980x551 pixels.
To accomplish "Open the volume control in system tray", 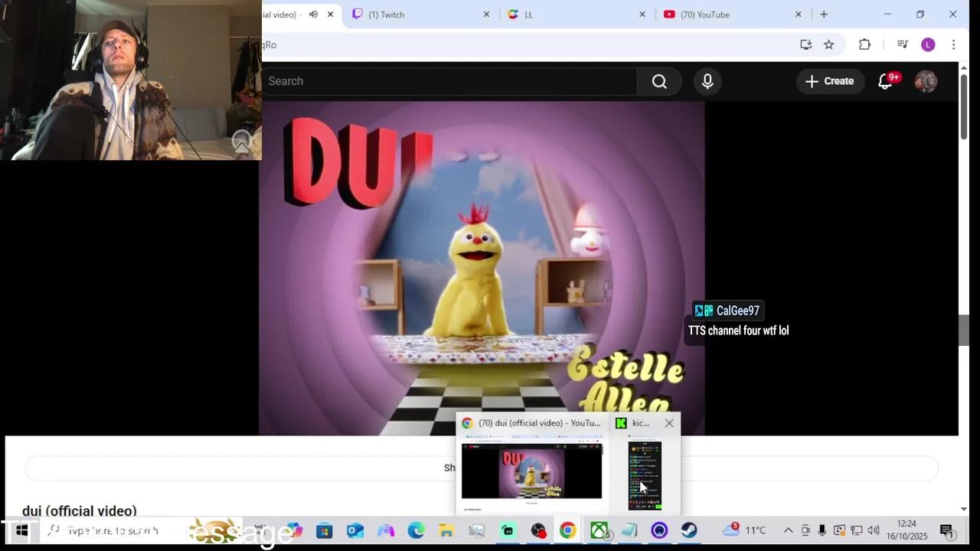I will pyautogui.click(x=874, y=530).
